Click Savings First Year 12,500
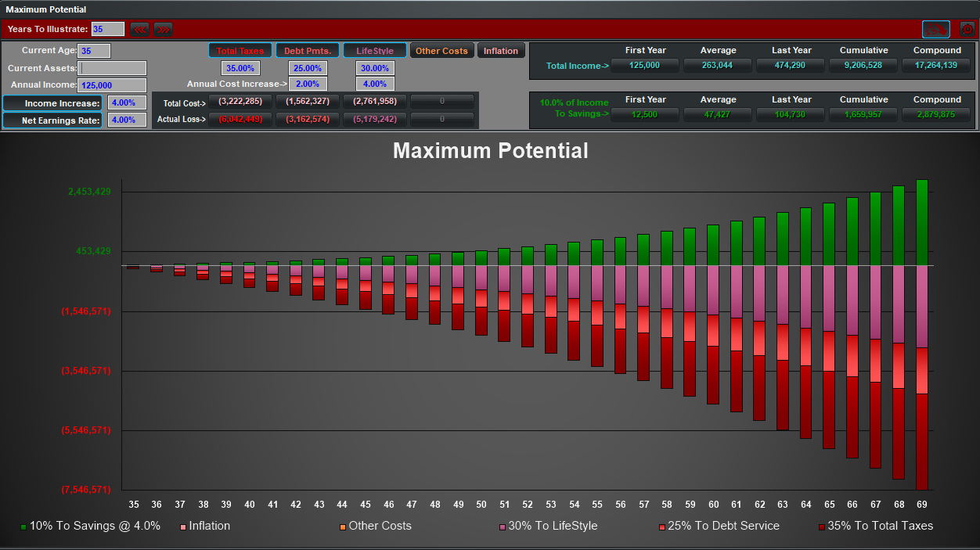Viewport: 980px width, 550px height. coord(645,114)
